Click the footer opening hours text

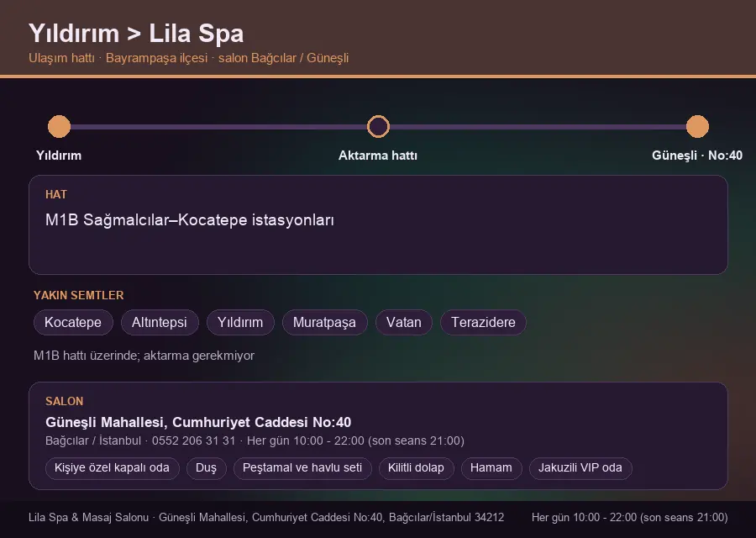(x=630, y=517)
